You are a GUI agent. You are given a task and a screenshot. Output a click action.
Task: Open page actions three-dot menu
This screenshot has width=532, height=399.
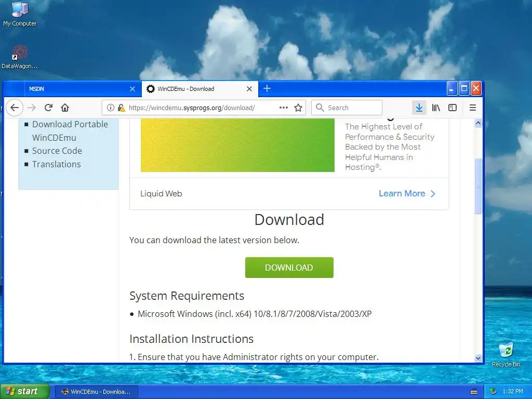pyautogui.click(x=283, y=108)
